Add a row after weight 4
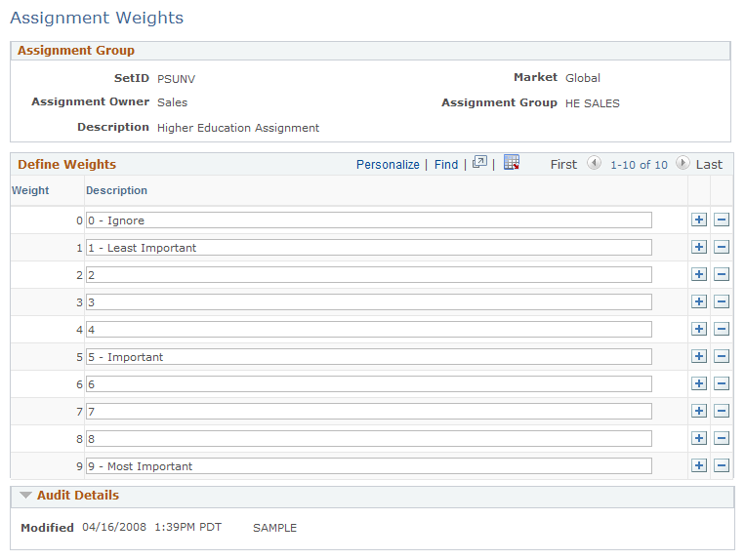 (x=699, y=329)
